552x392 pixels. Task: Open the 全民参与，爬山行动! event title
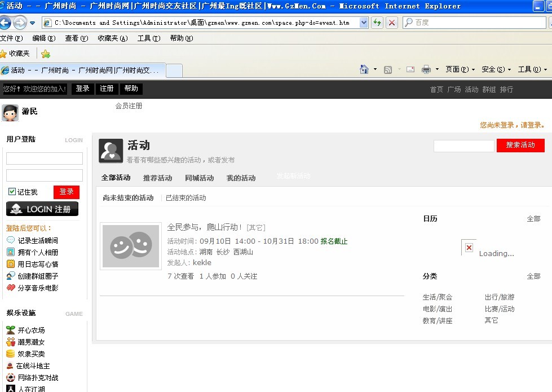point(205,227)
